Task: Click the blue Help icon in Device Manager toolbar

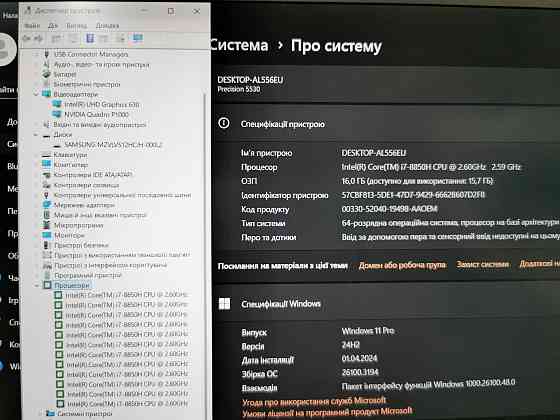Action: (90, 38)
